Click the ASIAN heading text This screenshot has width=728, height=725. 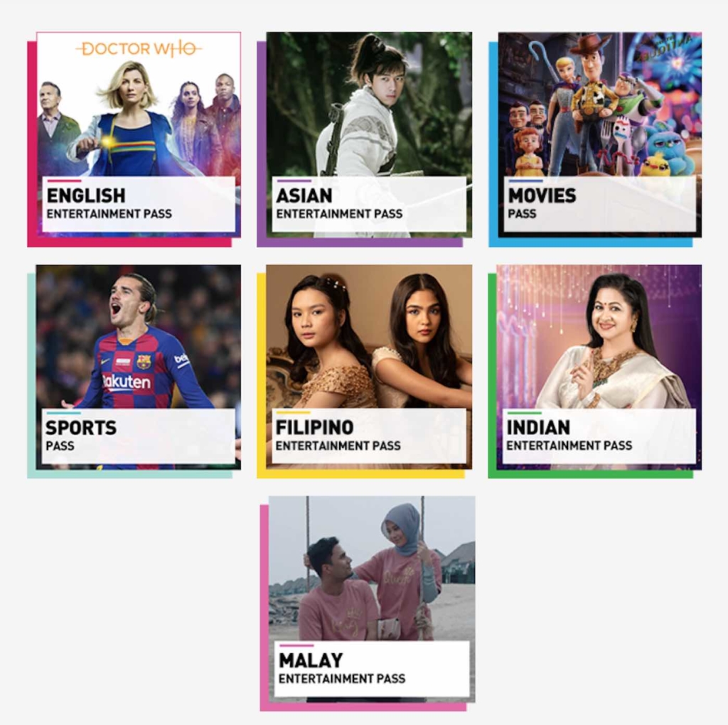pos(304,195)
